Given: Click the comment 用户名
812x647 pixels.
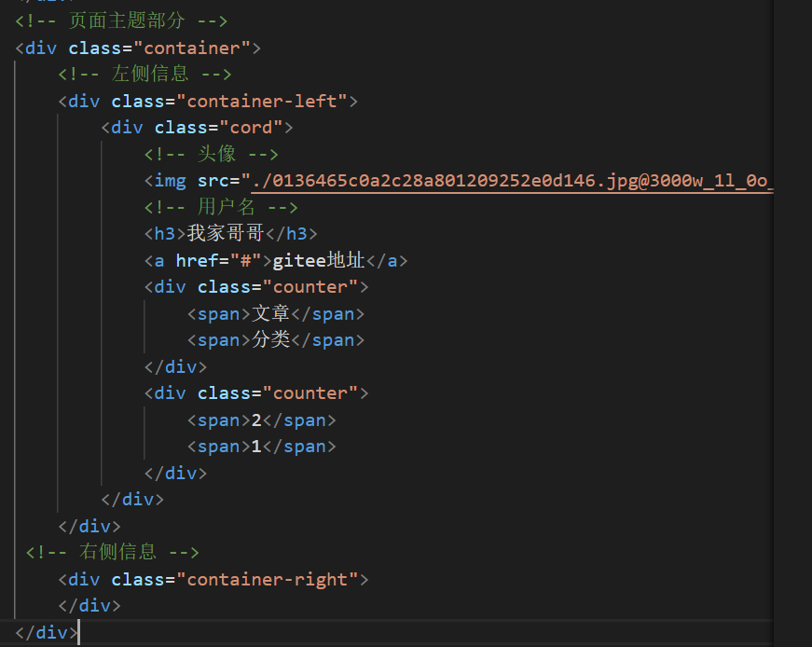Looking at the screenshot, I should point(226,207).
